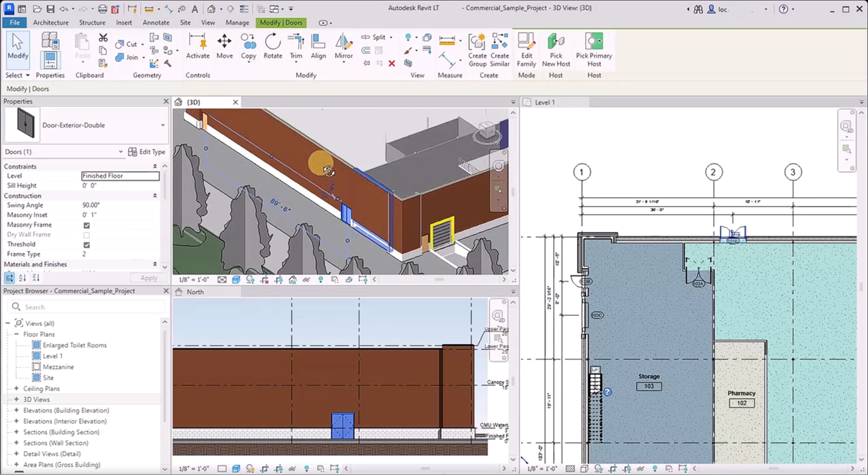868x475 pixels.
Task: Toggle the Masonry Frame checkbox
Action: coord(86,225)
